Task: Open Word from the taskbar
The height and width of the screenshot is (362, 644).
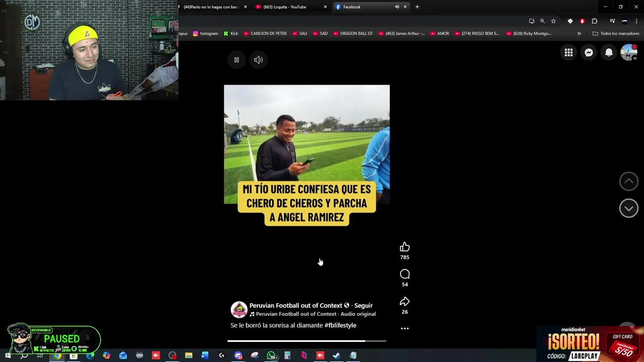Action: point(205,355)
